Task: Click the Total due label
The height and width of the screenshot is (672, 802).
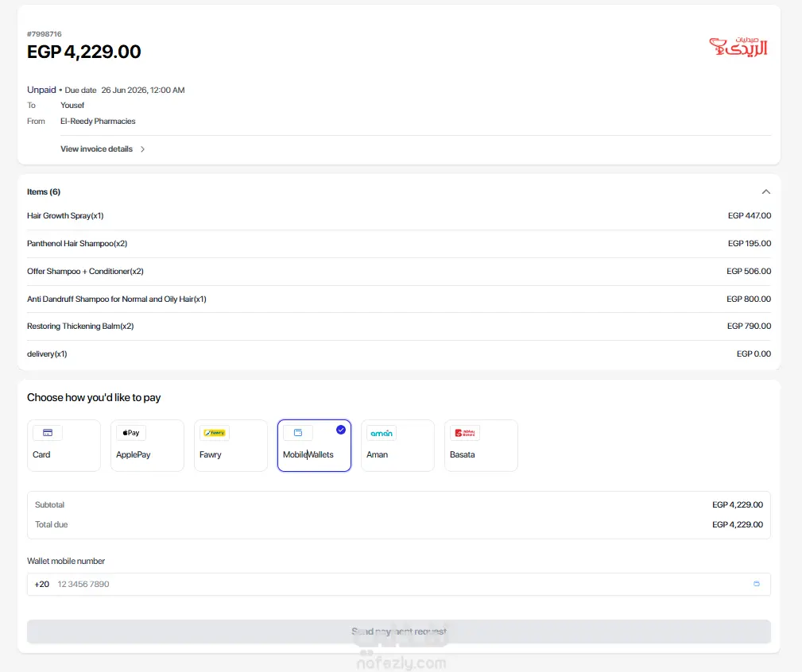Action: 51,524
